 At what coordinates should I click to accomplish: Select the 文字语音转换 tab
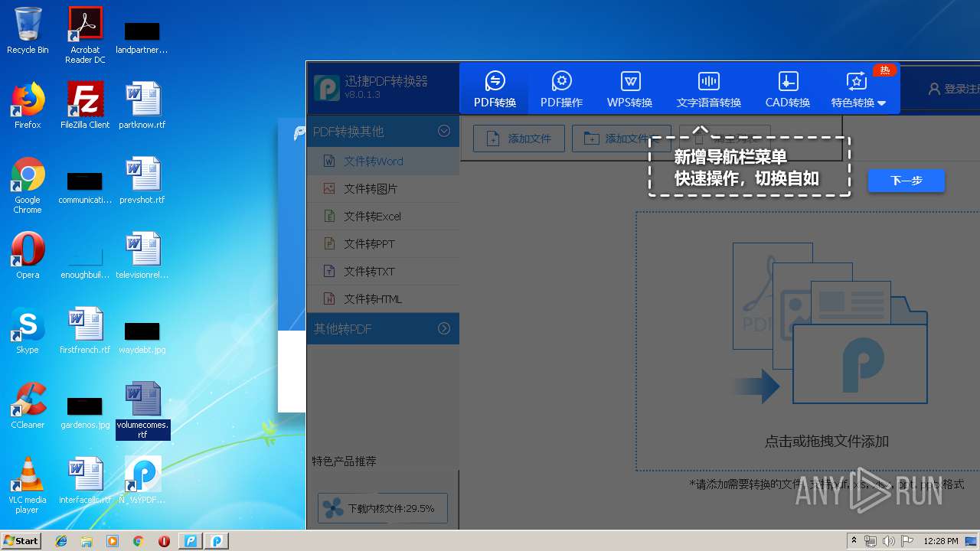(709, 89)
